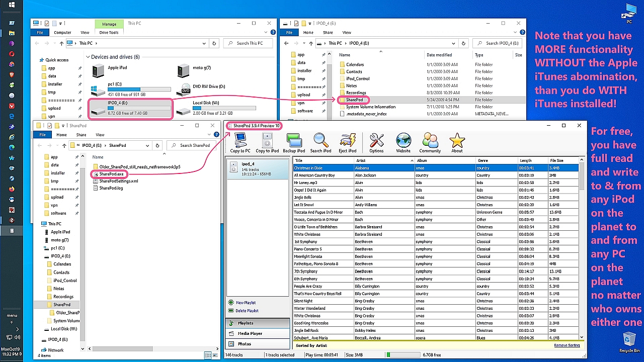Click the Copy to iPod toolbar icon

click(x=267, y=143)
